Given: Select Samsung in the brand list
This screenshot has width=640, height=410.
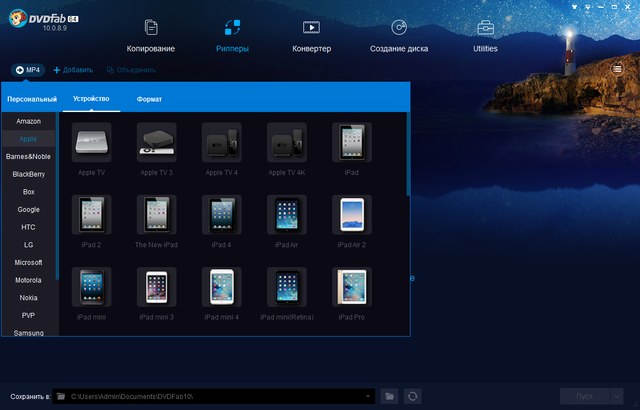Looking at the screenshot, I should click(29, 332).
